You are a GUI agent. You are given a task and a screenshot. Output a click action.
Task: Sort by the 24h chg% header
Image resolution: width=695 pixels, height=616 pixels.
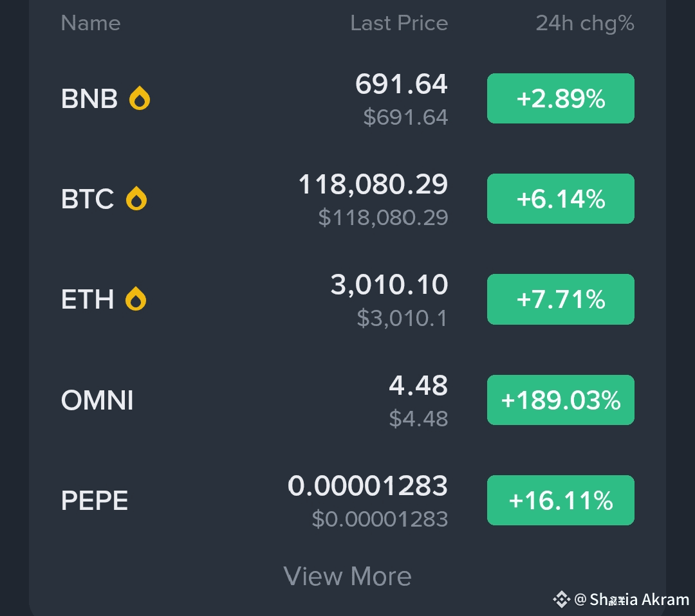(584, 24)
